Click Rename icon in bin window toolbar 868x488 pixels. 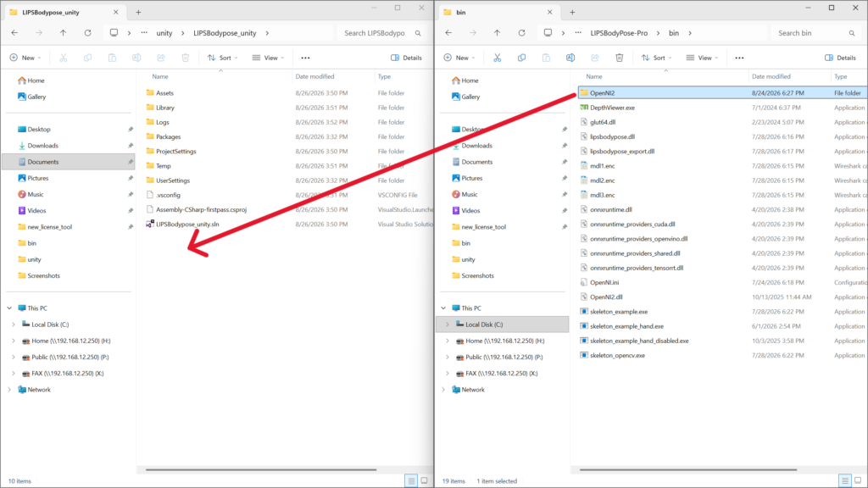tap(570, 58)
